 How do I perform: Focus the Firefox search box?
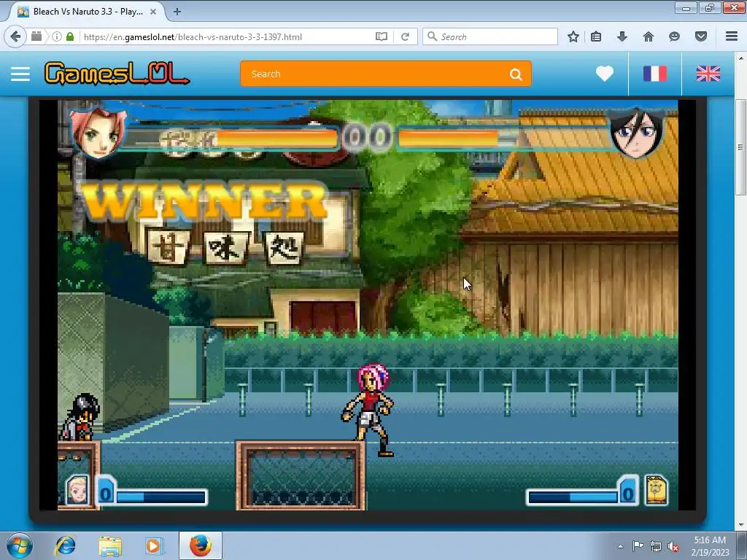[489, 36]
